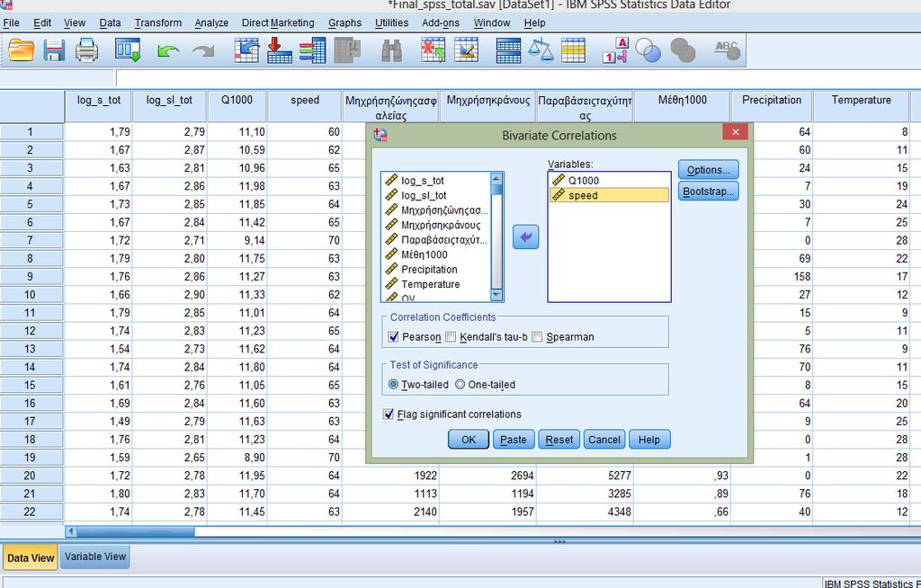Screen dimensions: 921x588
Task: Open the File menu
Action: pos(11,22)
